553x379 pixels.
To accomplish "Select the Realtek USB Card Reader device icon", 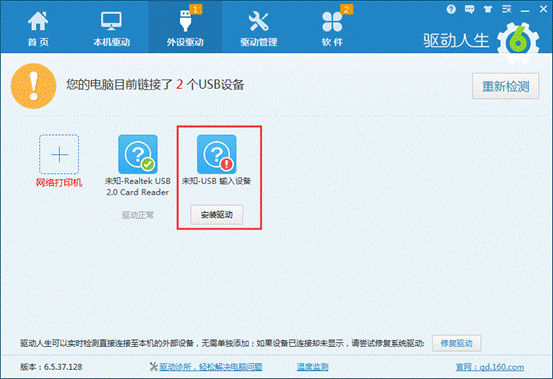I will pos(138,154).
